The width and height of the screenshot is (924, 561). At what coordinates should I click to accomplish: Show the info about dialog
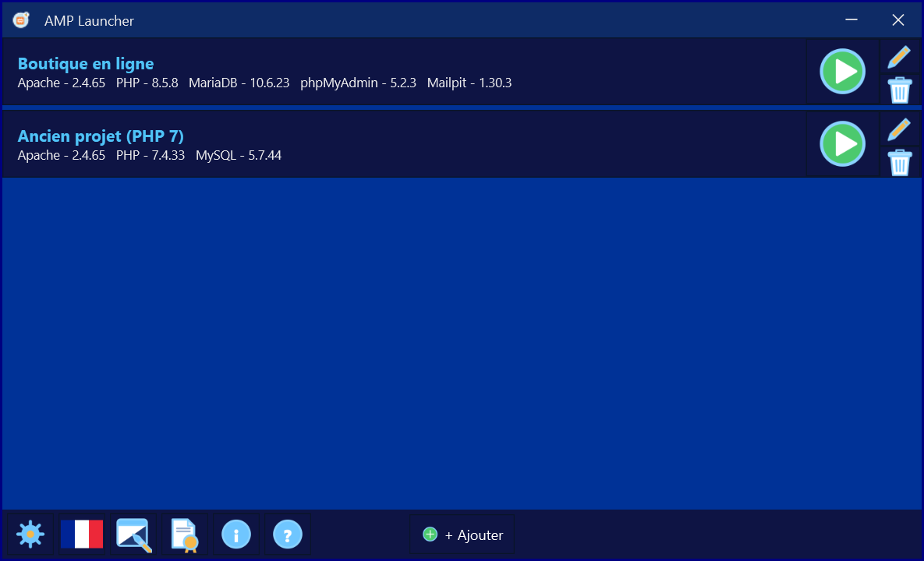(x=236, y=535)
